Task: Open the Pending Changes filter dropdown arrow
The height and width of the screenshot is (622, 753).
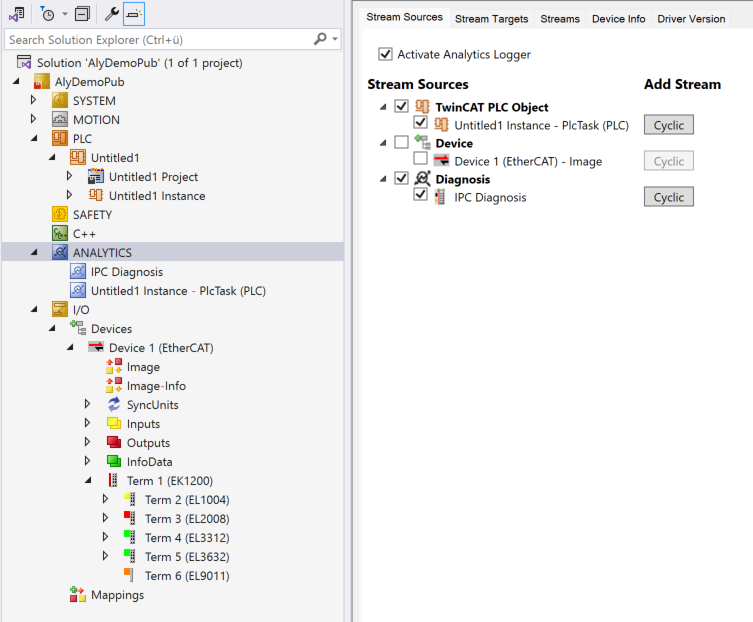Action: click(65, 14)
